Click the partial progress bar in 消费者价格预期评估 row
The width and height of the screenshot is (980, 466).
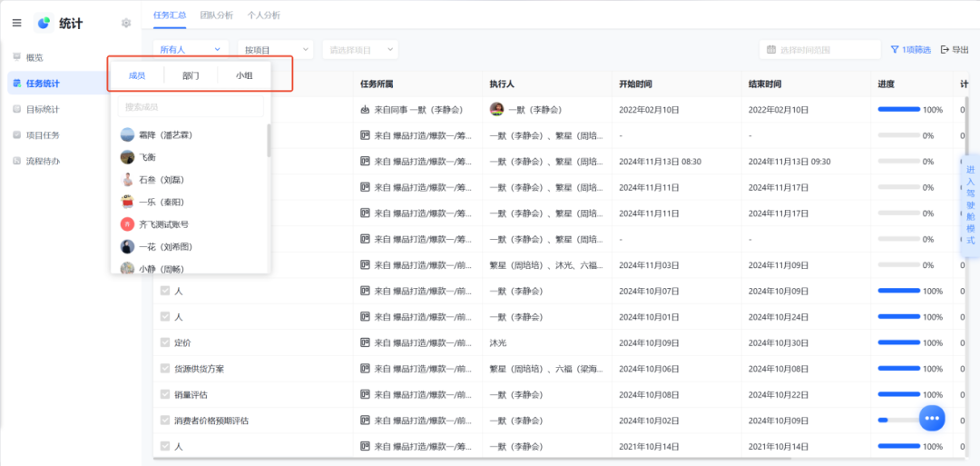(898, 421)
